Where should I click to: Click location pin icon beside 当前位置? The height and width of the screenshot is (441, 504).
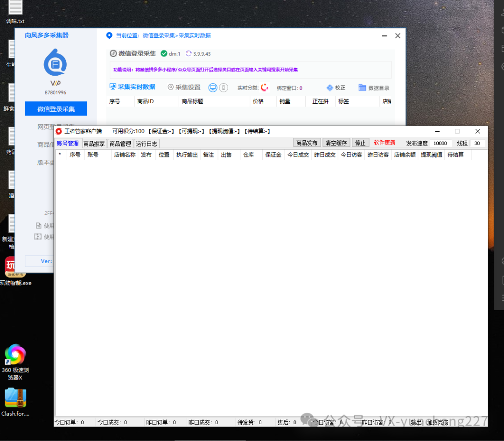point(109,36)
